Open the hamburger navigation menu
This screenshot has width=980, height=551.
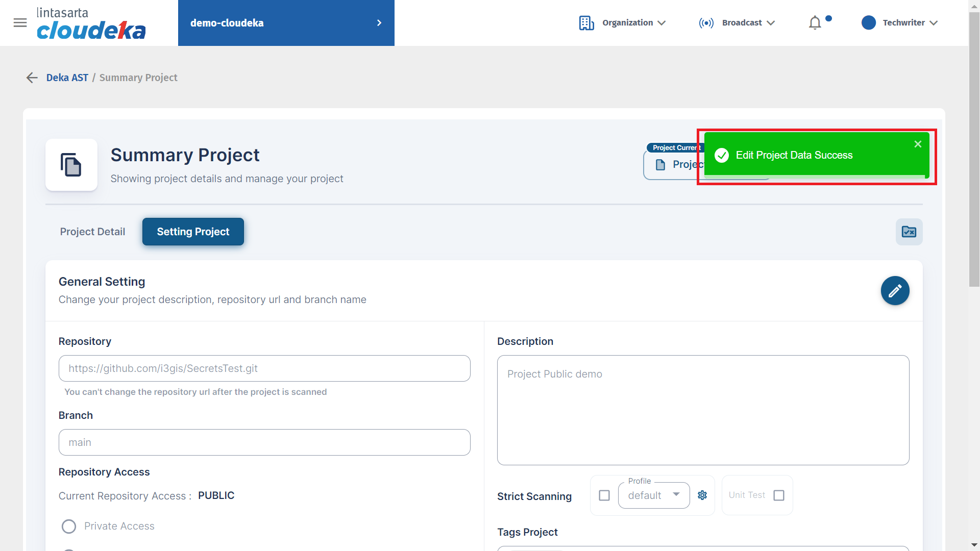(20, 23)
